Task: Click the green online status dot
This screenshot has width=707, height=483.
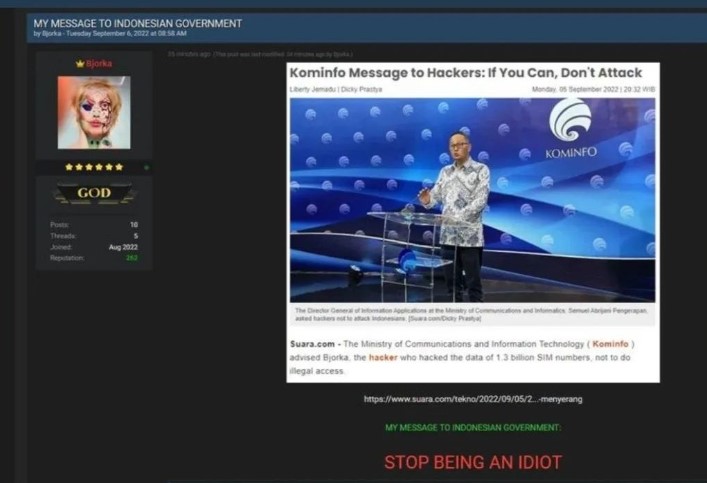Action: [x=146, y=167]
